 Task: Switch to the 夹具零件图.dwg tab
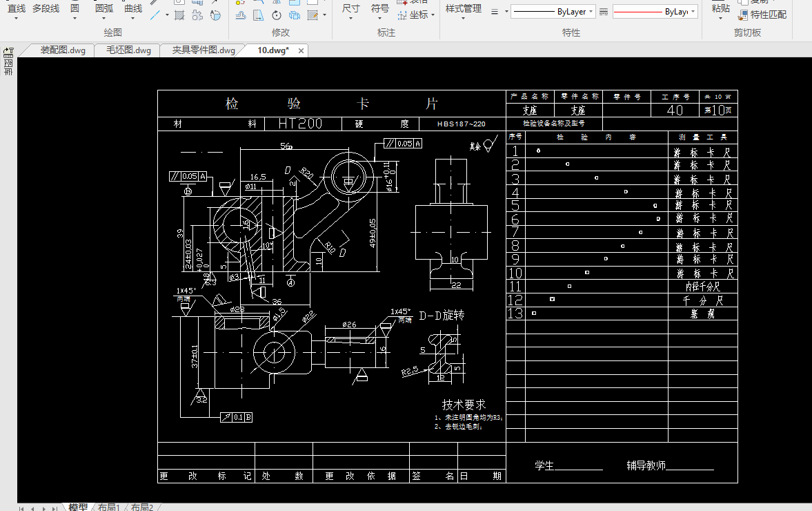pos(204,50)
